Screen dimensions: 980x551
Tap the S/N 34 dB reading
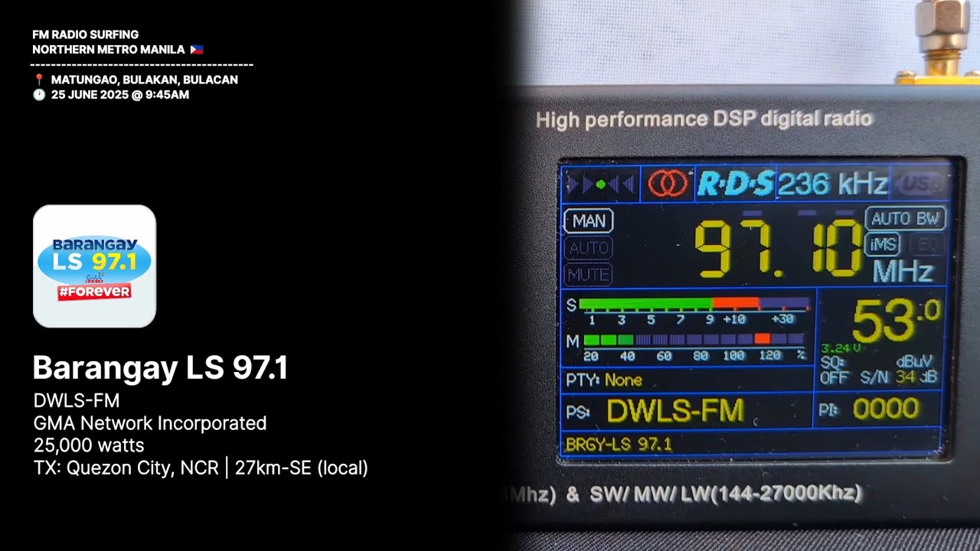(898, 377)
